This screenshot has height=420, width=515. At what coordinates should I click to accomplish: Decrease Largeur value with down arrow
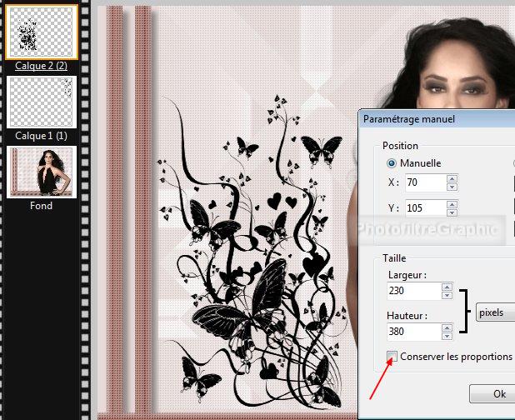(447, 296)
